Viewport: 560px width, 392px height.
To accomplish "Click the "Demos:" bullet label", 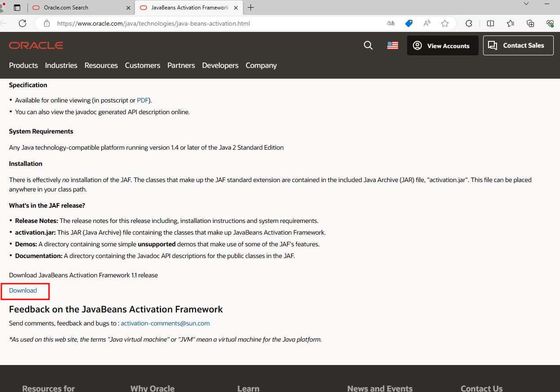I will [26, 244].
